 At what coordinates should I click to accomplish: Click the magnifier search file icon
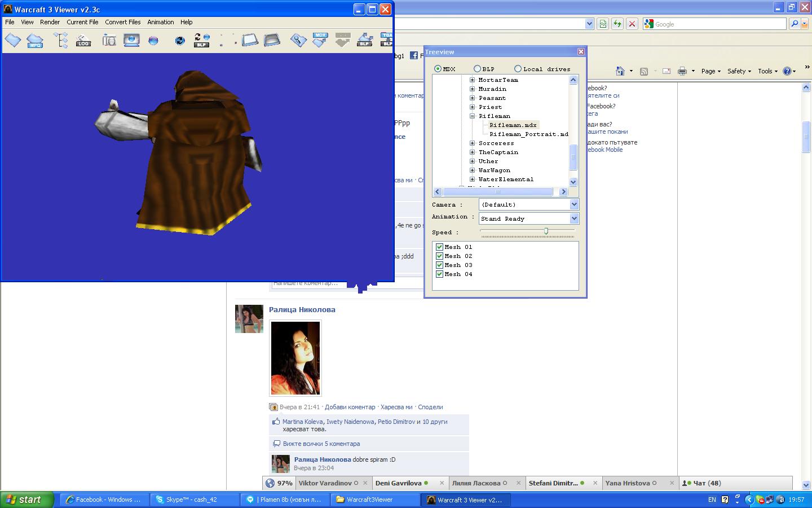(x=298, y=40)
